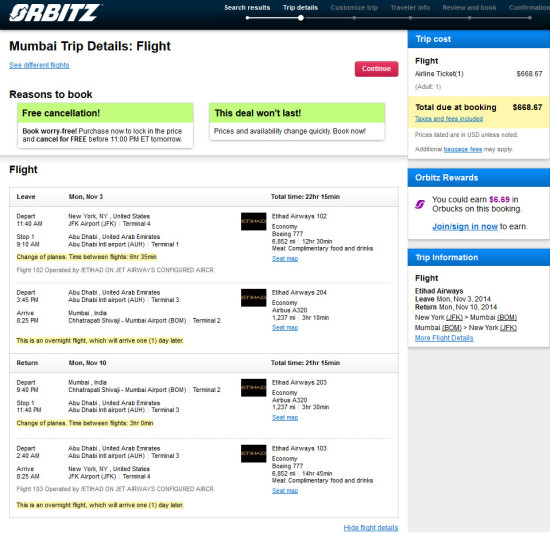Image resolution: width=550 pixels, height=533 pixels.
Task: Click Leave total time 22hr 15min
Action: tap(305, 197)
